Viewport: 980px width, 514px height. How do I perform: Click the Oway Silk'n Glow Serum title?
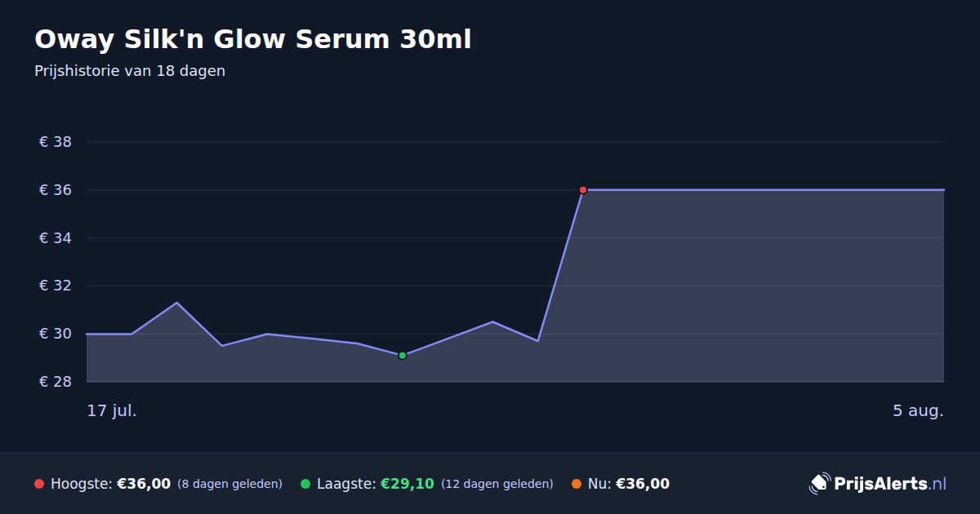253,39
